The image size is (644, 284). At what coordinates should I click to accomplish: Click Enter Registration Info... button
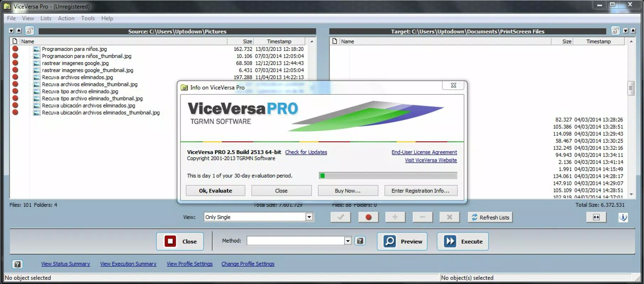click(x=421, y=191)
